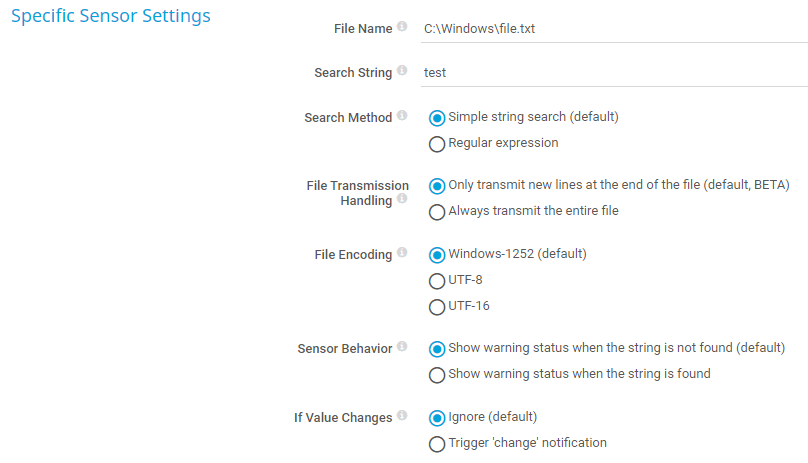Click the File Transmission Handling info icon
The width and height of the screenshot is (808, 463).
(402, 199)
